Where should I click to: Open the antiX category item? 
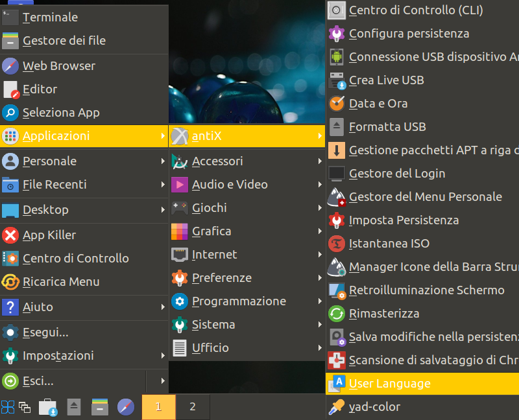pyautogui.click(x=247, y=136)
